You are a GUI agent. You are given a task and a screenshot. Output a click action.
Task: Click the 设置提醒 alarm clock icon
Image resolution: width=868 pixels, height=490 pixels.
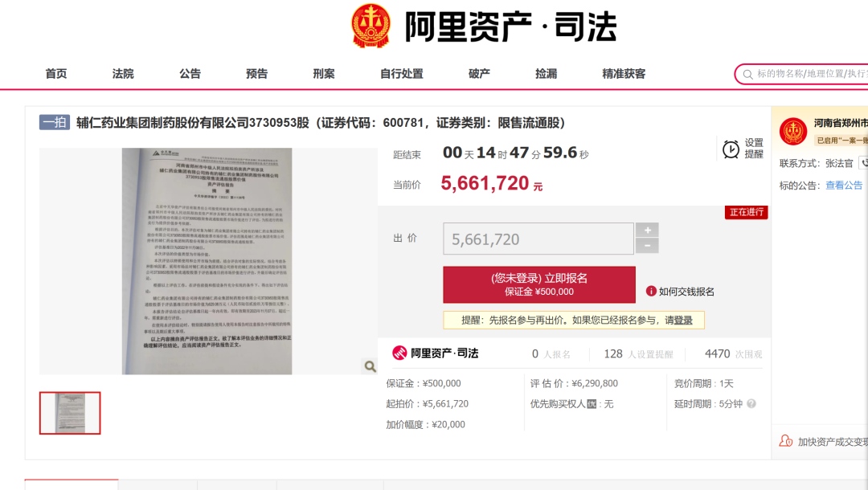pos(731,149)
